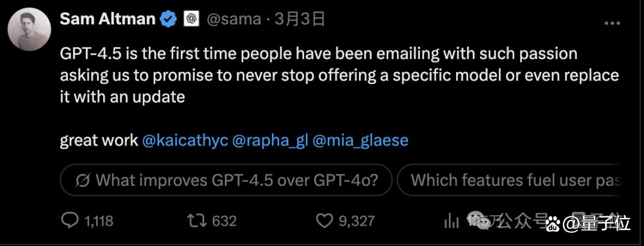
Task: Select the "Which features fuel user" suggestion
Action: pos(512,180)
